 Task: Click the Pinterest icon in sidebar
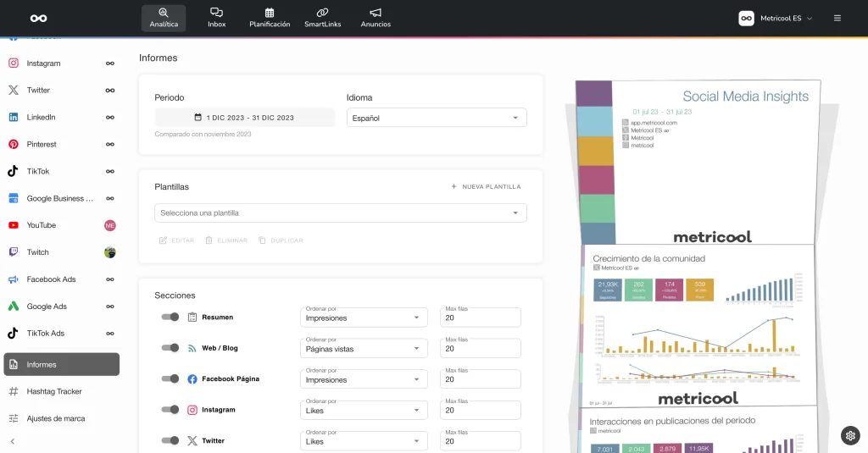coord(14,144)
